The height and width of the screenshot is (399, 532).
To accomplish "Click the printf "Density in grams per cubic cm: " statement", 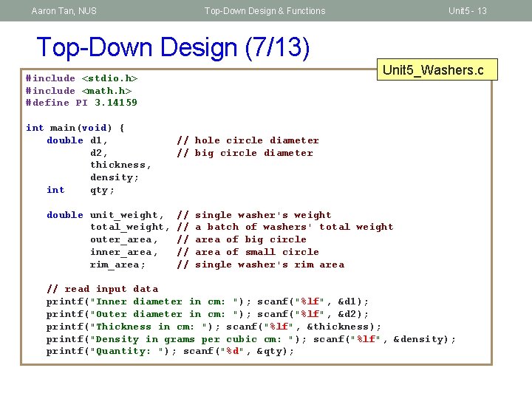I will point(177,339).
